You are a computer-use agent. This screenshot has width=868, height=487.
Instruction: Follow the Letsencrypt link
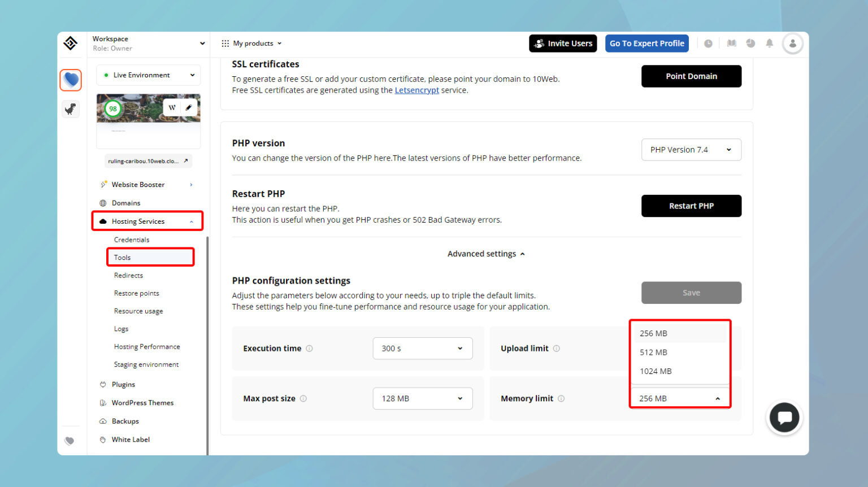coord(416,90)
